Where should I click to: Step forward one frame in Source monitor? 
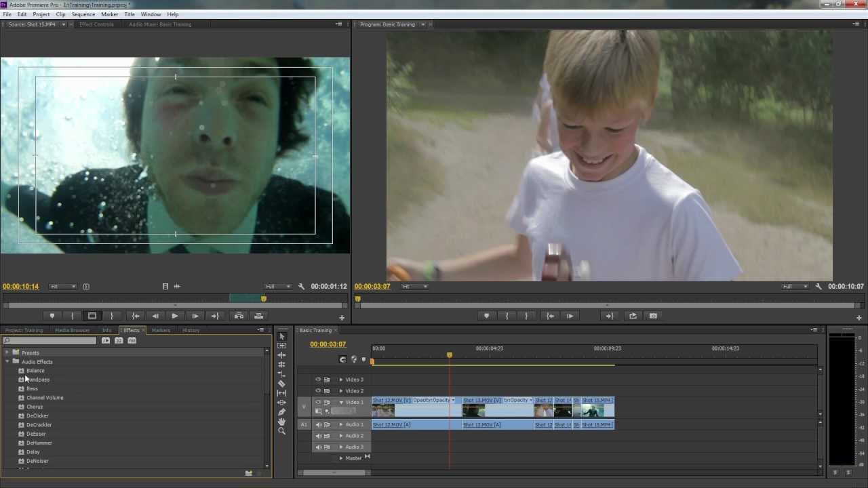click(x=195, y=316)
